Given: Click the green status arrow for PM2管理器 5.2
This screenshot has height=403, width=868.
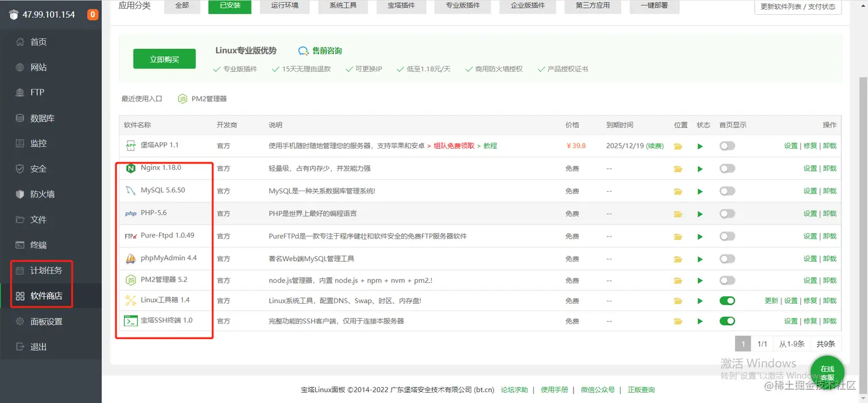Looking at the screenshot, I should click(700, 281).
